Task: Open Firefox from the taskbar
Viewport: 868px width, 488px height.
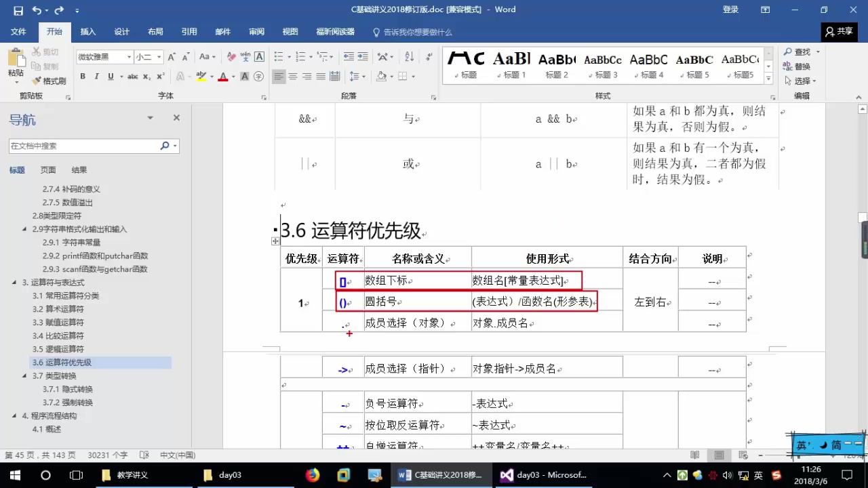Action: click(x=311, y=474)
